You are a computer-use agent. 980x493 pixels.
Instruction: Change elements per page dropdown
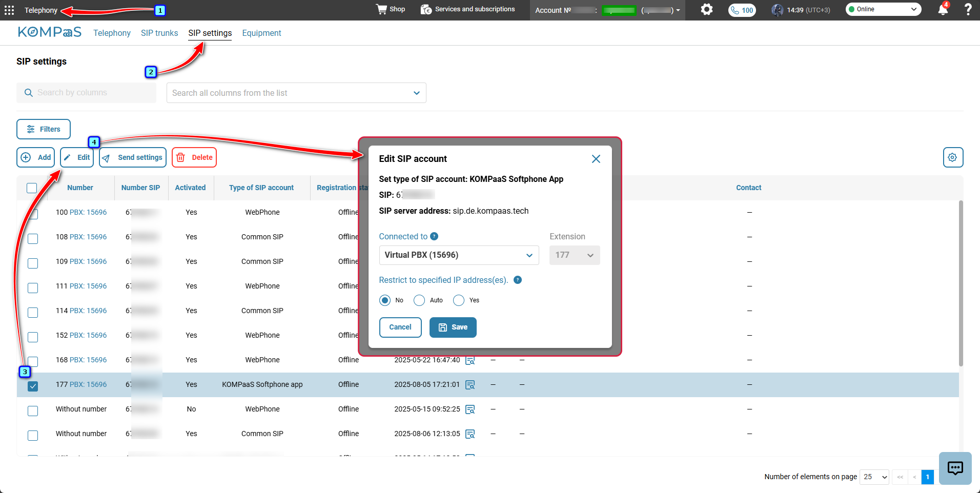coord(874,477)
